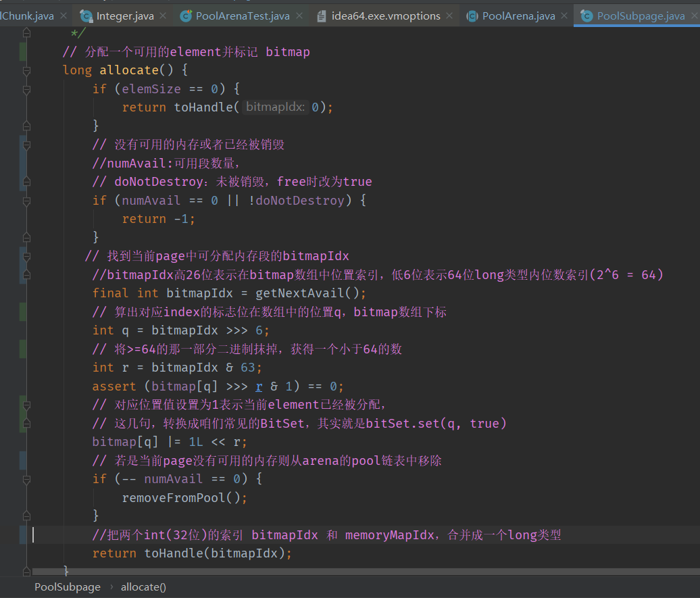The height and width of the screenshot is (598, 700).
Task: Fold the comment block starting '没有可用的内存'
Action: (27, 145)
